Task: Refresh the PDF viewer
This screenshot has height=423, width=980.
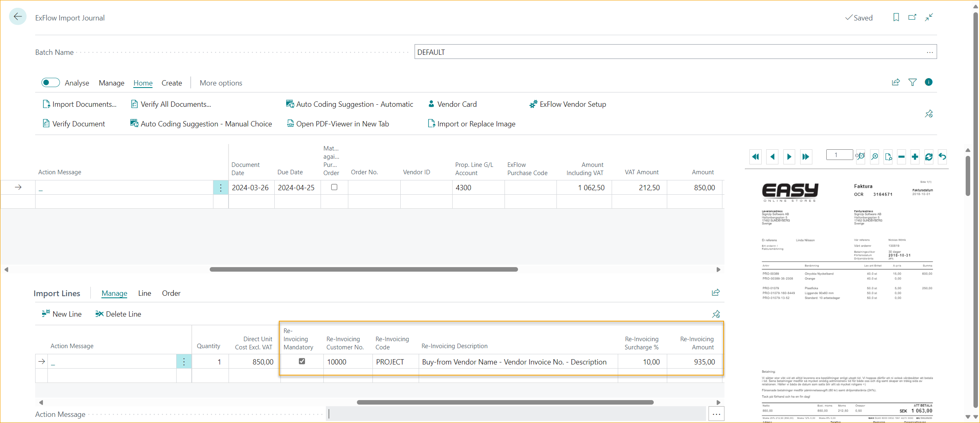Action: [929, 157]
